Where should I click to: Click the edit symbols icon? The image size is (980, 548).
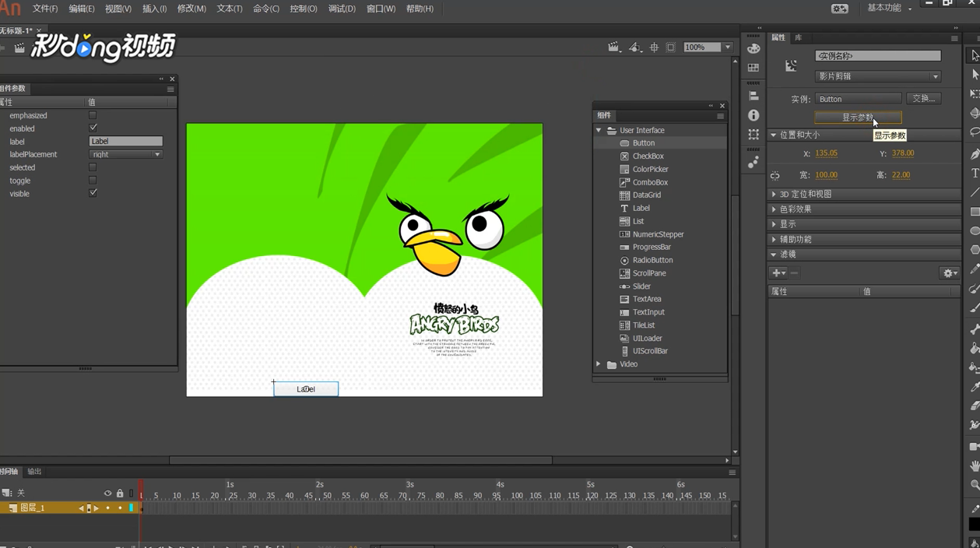click(635, 47)
